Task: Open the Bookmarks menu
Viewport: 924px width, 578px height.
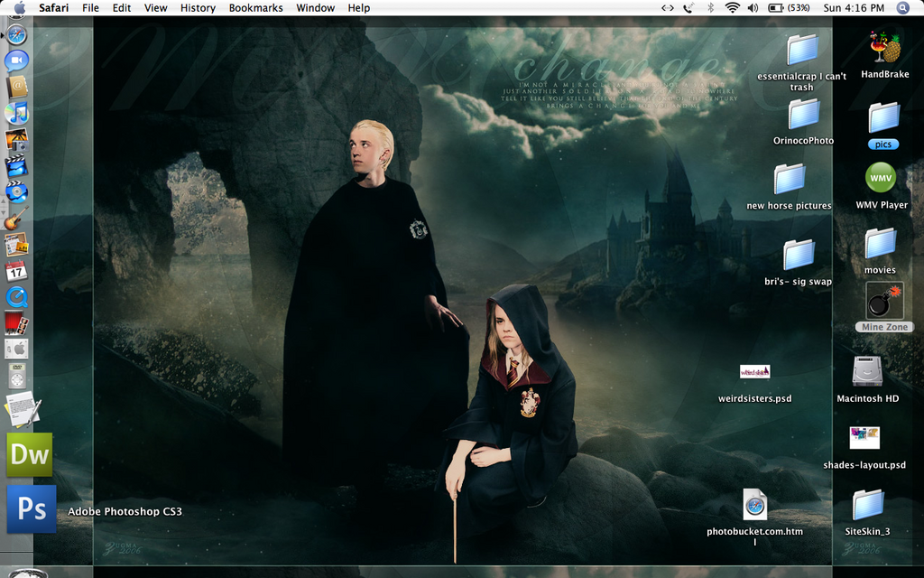Action: pos(255,7)
